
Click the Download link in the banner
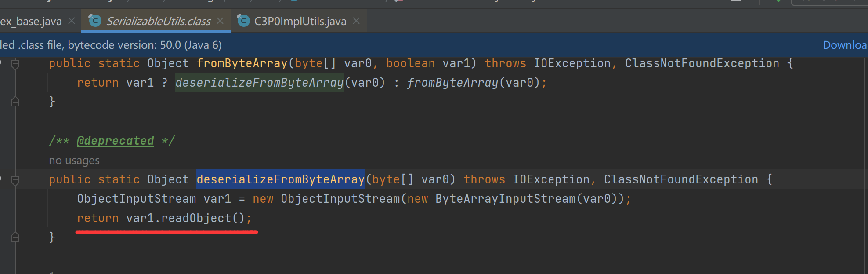pyautogui.click(x=844, y=45)
